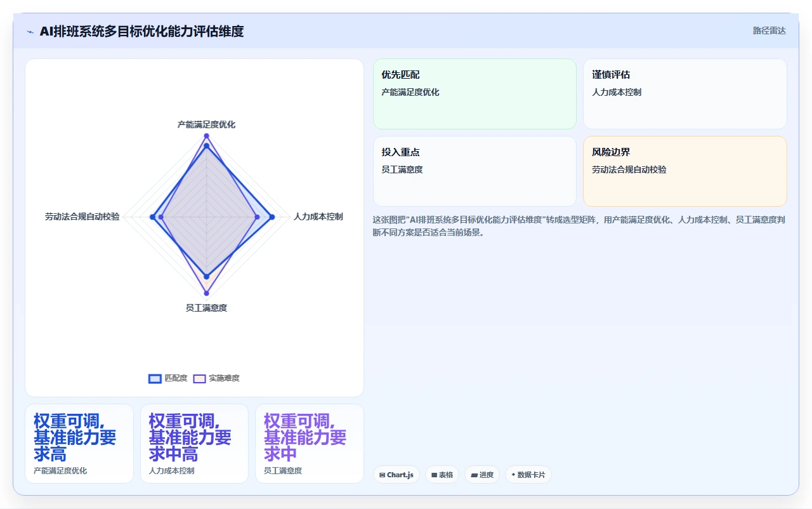
Task: Click 人力成本控制 text in 谨慎评估 card
Action: (617, 92)
